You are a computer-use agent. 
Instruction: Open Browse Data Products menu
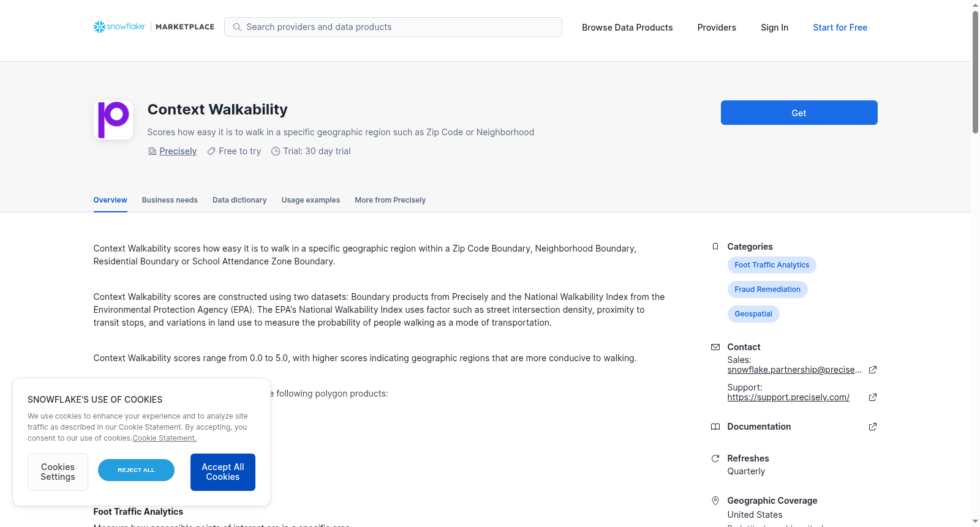627,28
